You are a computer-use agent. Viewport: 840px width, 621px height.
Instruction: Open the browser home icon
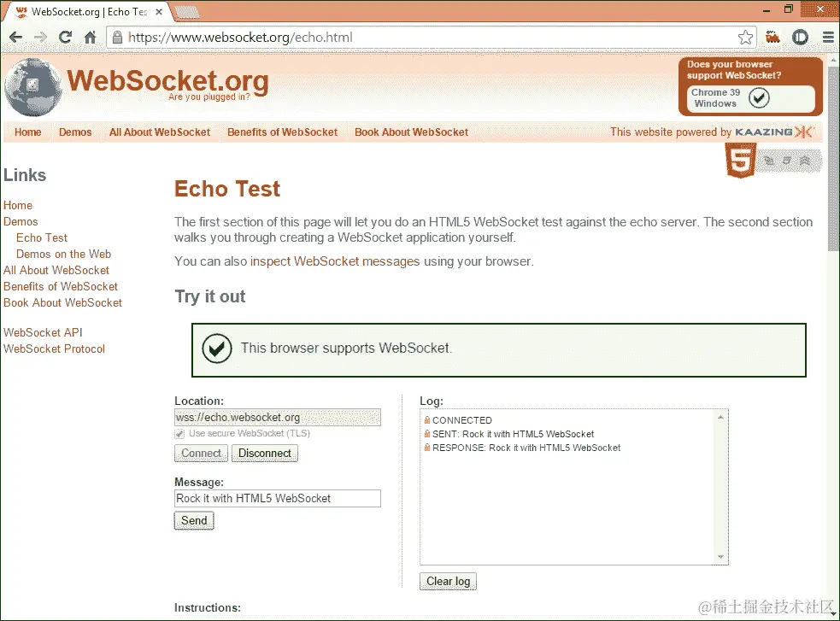pyautogui.click(x=90, y=38)
